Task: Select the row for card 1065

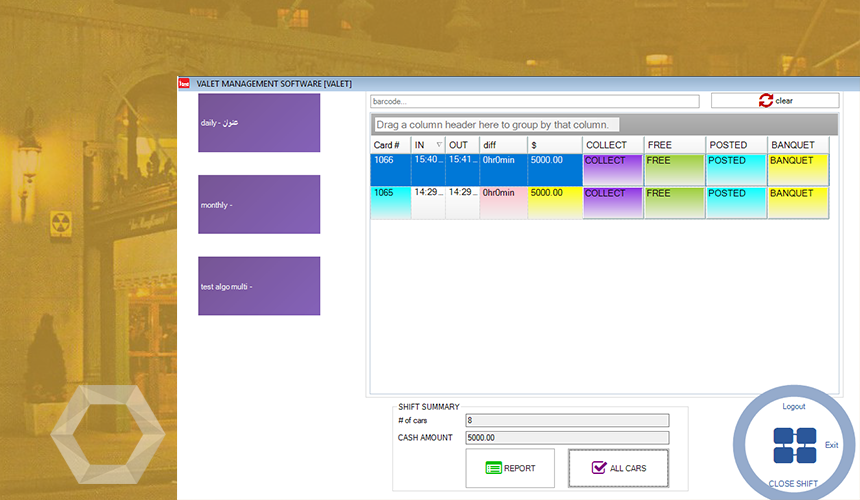Action: [x=390, y=202]
